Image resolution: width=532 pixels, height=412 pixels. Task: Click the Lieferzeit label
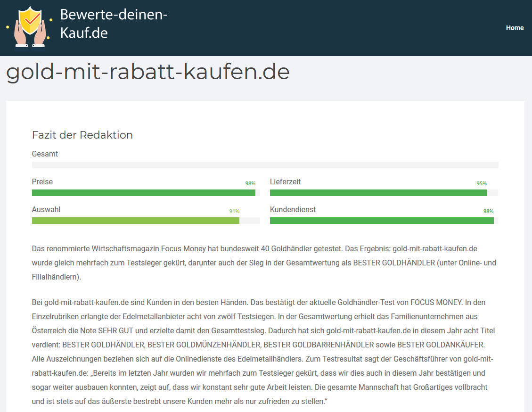(286, 182)
